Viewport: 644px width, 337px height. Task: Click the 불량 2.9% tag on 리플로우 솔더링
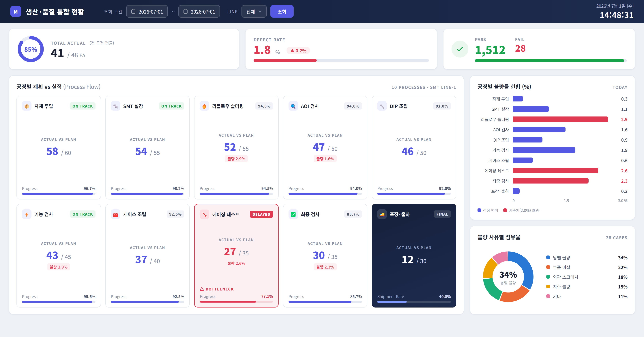click(236, 159)
